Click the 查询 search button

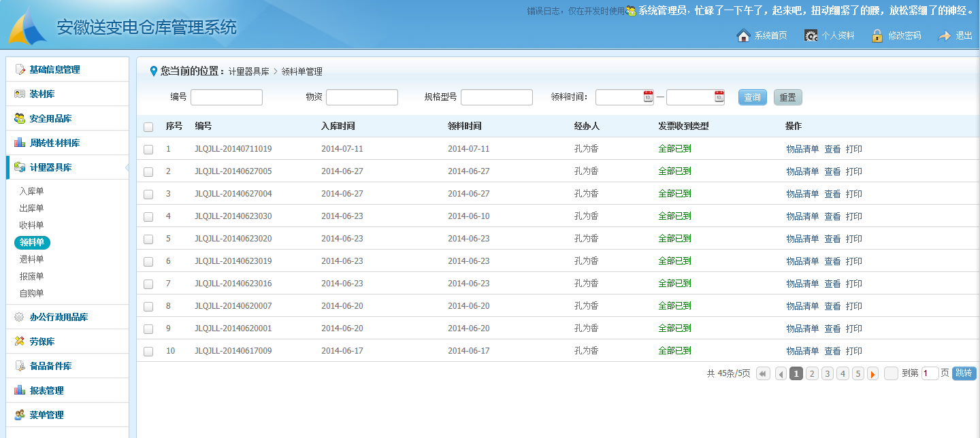(x=751, y=97)
